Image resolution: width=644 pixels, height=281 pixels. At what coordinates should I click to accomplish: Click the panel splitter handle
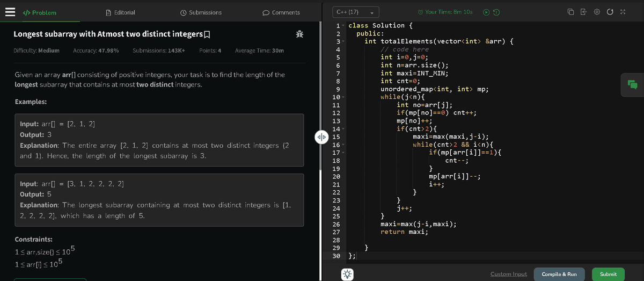[x=322, y=136]
